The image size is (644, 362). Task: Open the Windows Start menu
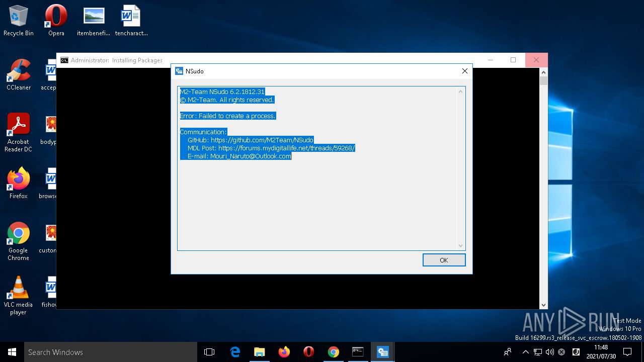(x=12, y=352)
